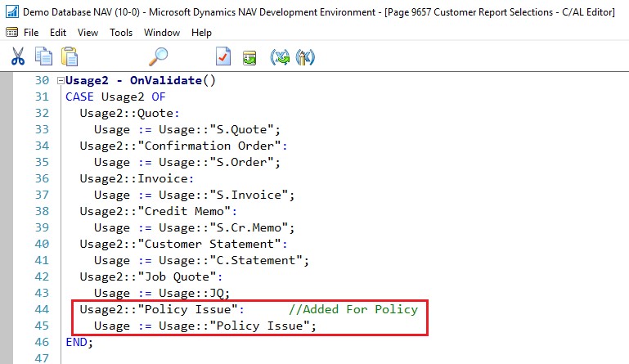Open the Help menu

(201, 33)
